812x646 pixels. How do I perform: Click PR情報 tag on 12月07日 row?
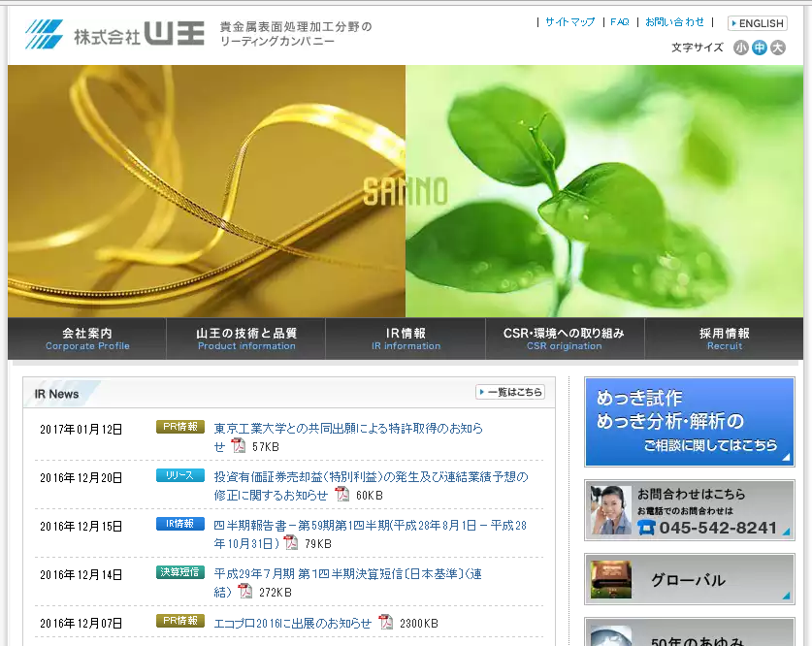click(x=180, y=621)
